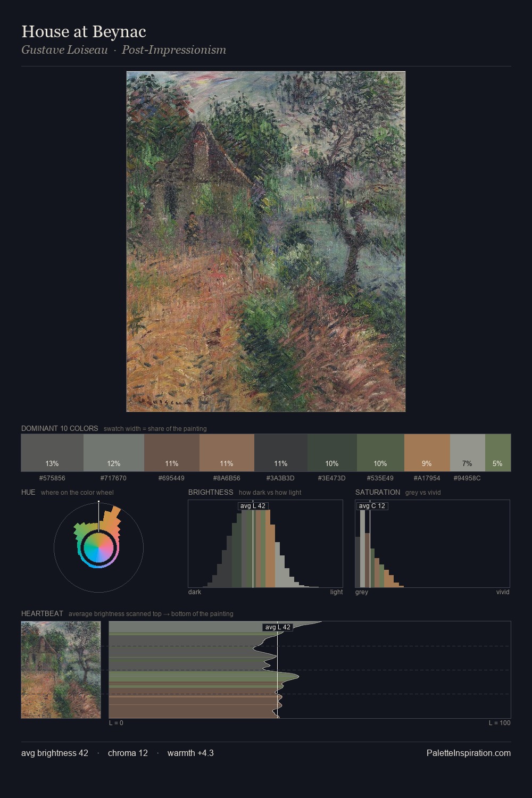The width and height of the screenshot is (532, 798).
Task: Click the footer text avg brightness 42
Action: 55,753
